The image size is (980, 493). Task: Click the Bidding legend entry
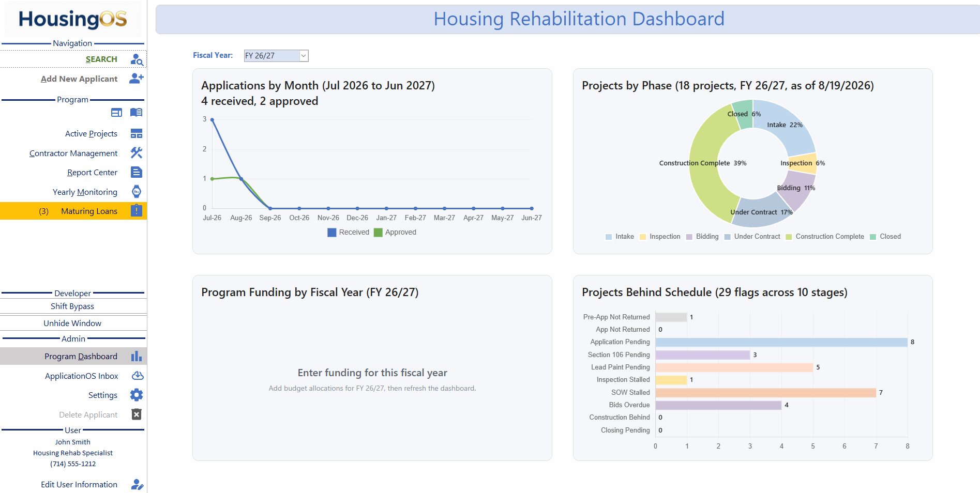[x=702, y=237]
